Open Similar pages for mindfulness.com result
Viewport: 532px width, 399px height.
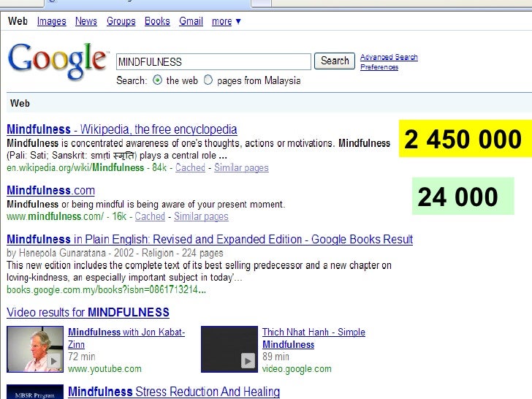click(x=201, y=216)
